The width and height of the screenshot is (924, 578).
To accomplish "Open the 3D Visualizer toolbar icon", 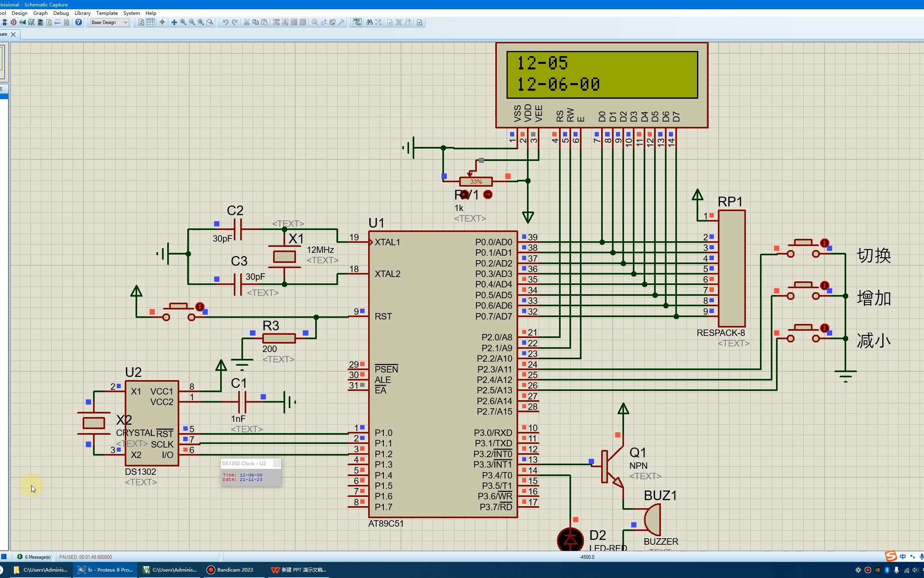I will tap(22, 22).
